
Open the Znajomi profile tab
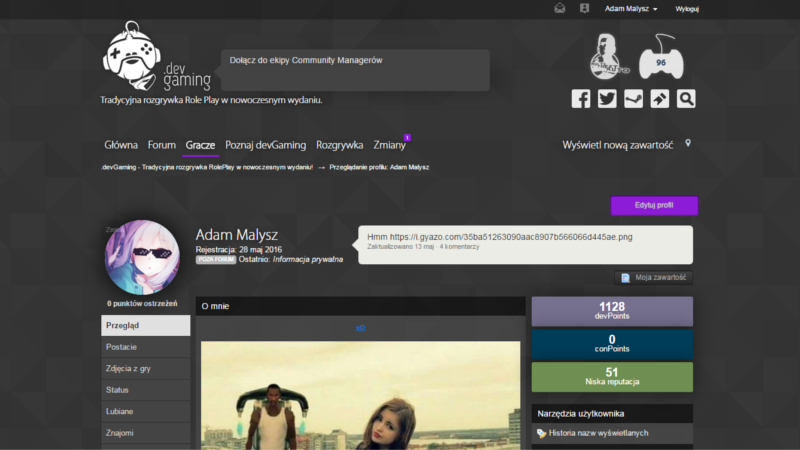(145, 433)
